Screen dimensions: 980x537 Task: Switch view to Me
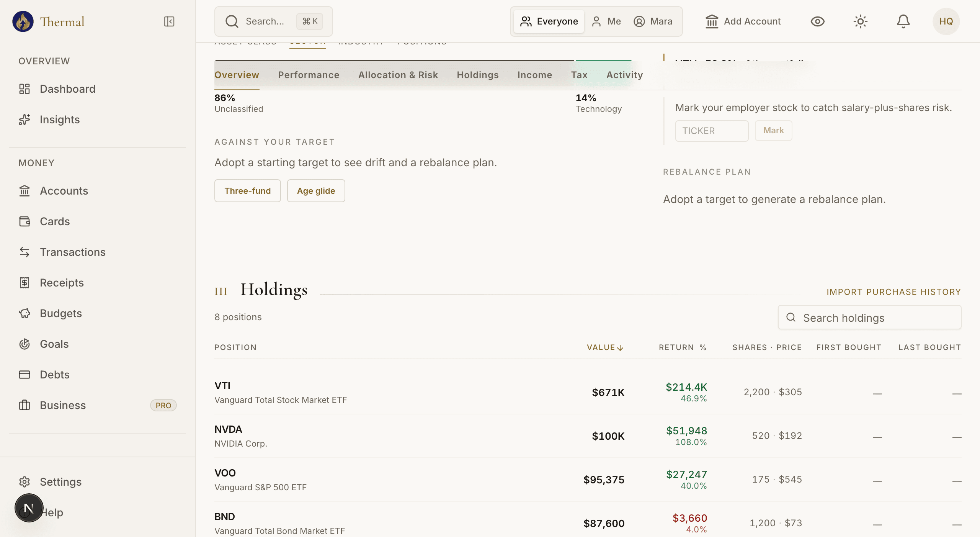click(x=606, y=21)
